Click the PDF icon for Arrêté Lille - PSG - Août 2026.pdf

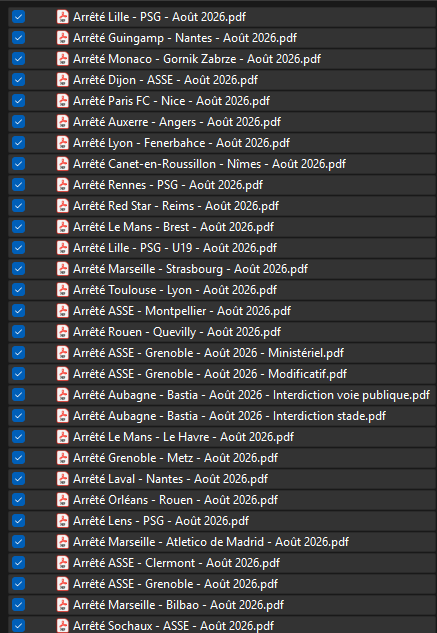[x=62, y=17]
